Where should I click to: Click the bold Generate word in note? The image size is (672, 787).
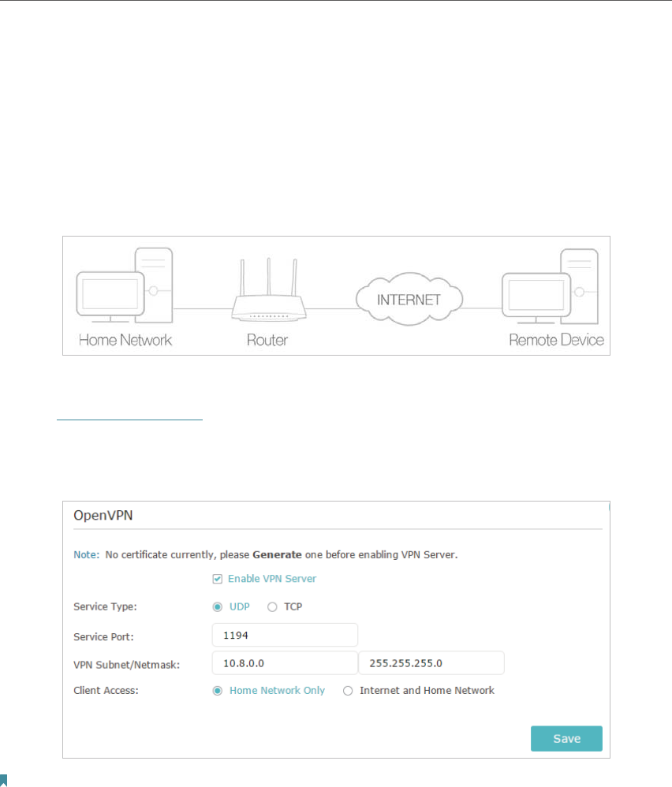tap(277, 554)
